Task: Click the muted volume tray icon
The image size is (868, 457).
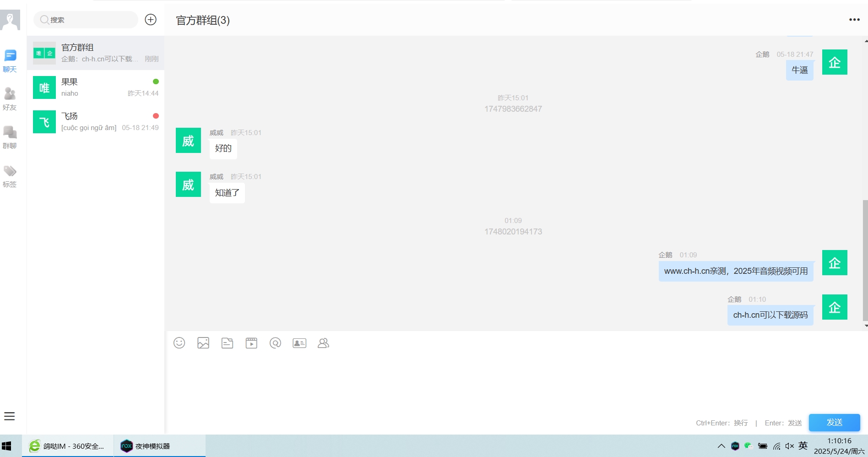Action: (x=790, y=446)
